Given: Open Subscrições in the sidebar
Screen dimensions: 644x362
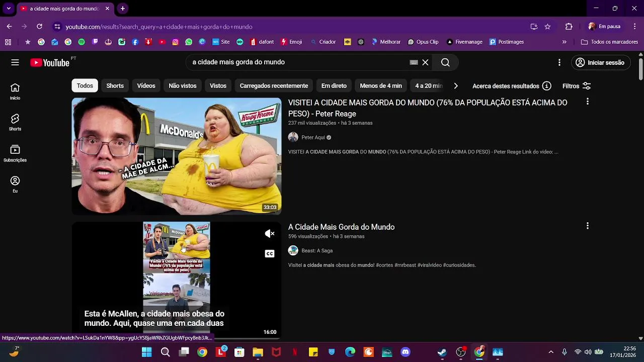Looking at the screenshot, I should tap(15, 153).
